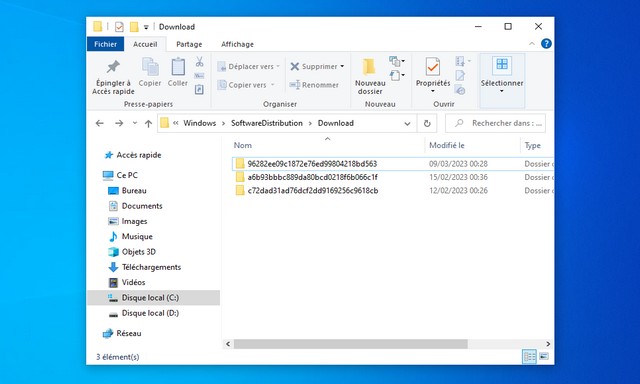Open Images in navigation pane
This screenshot has height=384, width=640.
[x=134, y=221]
